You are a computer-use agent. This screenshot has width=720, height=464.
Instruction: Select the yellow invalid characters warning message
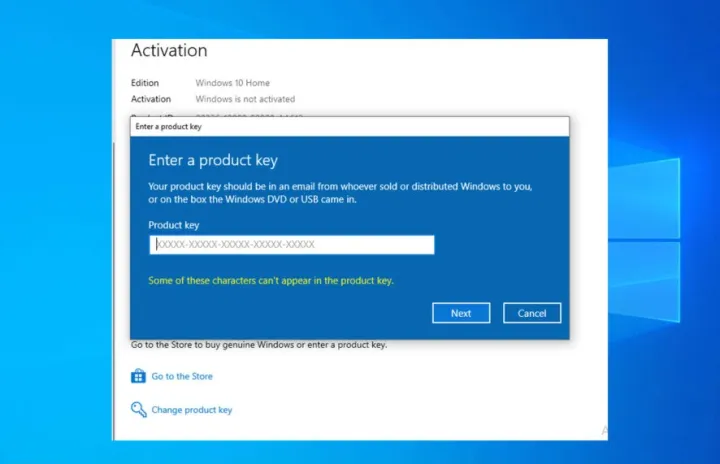271,281
